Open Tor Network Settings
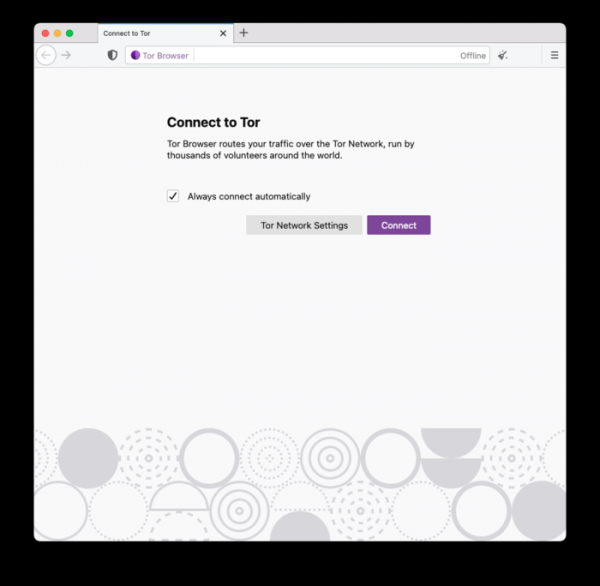This screenshot has width=600, height=586. [304, 225]
